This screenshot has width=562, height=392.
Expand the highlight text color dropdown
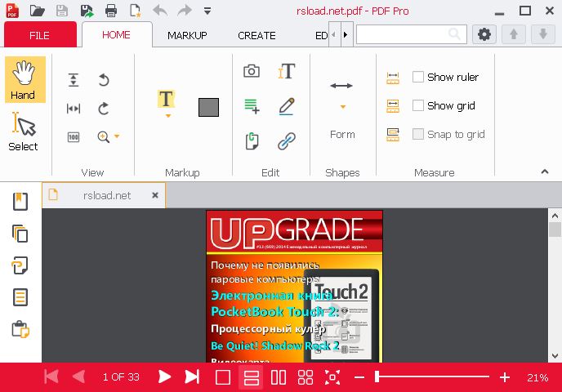click(167, 116)
